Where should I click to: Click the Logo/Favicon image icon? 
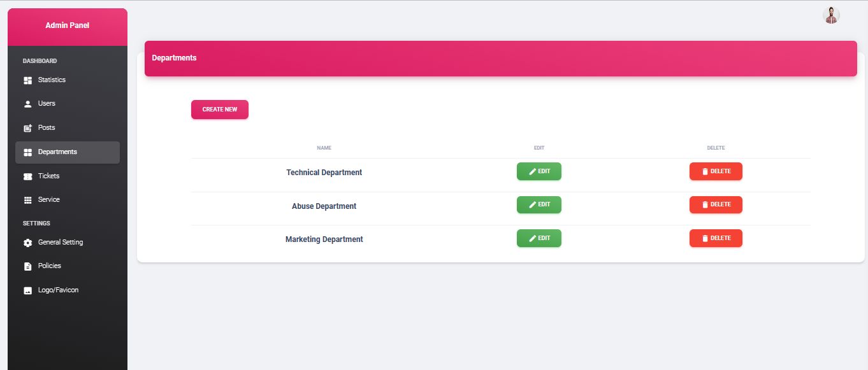coord(27,290)
